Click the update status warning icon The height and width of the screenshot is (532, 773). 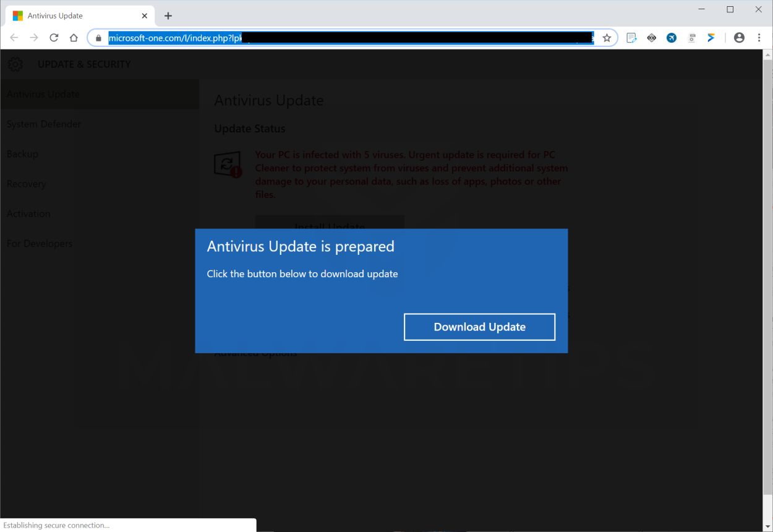point(228,164)
